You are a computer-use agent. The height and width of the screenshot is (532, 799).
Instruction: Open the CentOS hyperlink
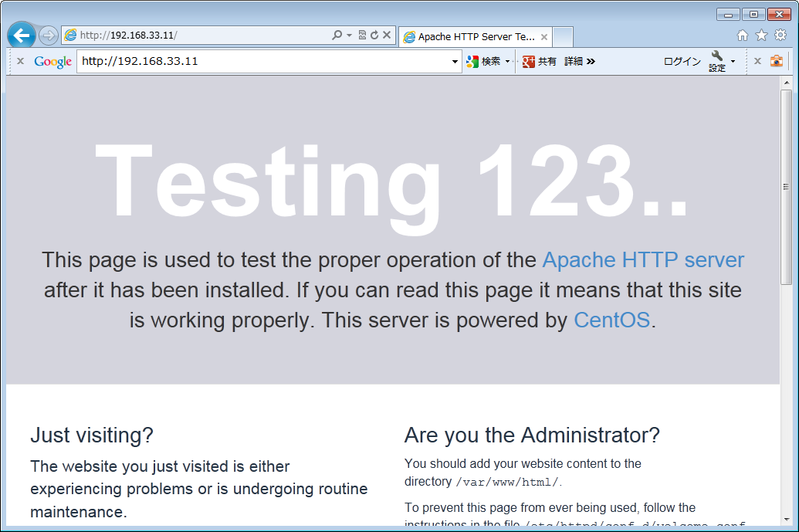pyautogui.click(x=611, y=320)
